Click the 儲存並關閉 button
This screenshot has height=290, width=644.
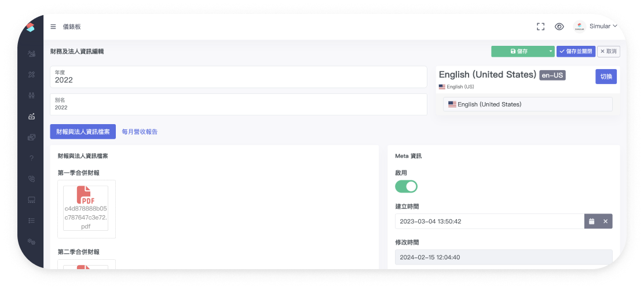(x=576, y=52)
